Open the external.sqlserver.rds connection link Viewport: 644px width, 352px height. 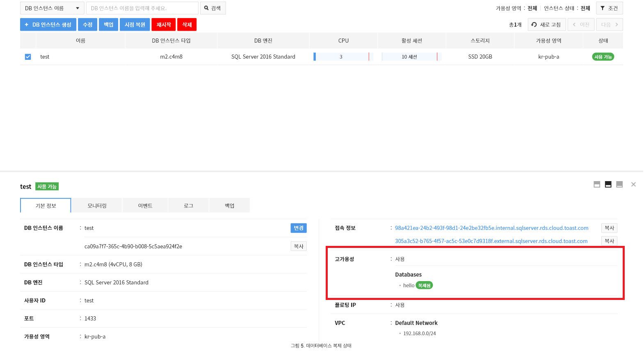tap(491, 241)
